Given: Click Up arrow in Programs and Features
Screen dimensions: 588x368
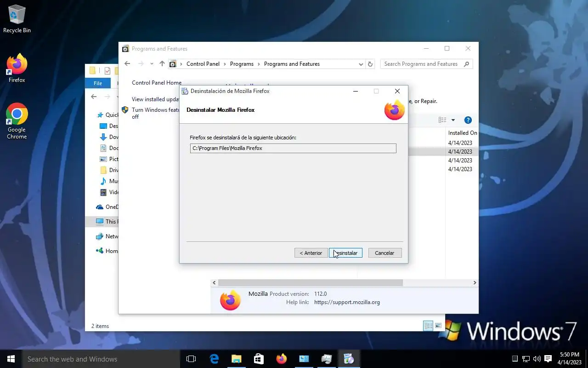Looking at the screenshot, I should point(162,64).
